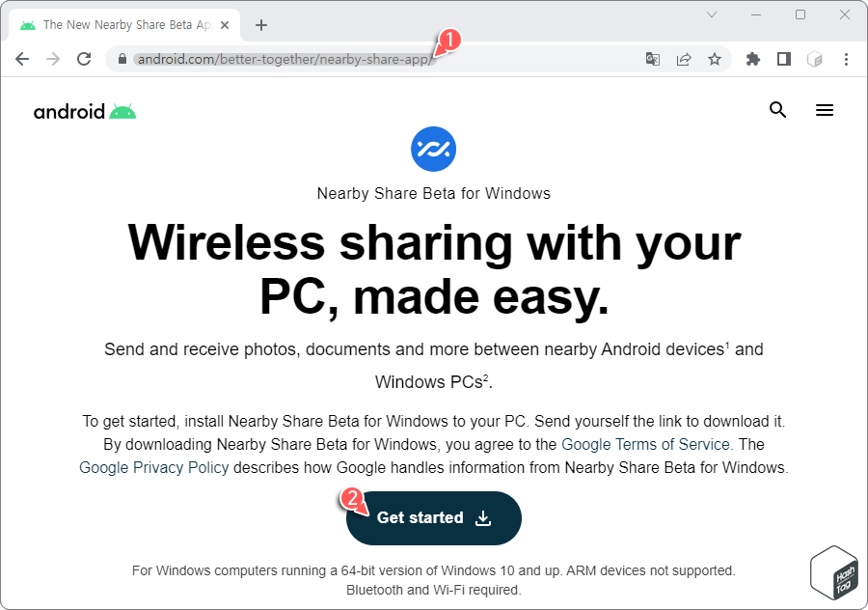Bookmark the page with the star icon
868x610 pixels.
(715, 59)
